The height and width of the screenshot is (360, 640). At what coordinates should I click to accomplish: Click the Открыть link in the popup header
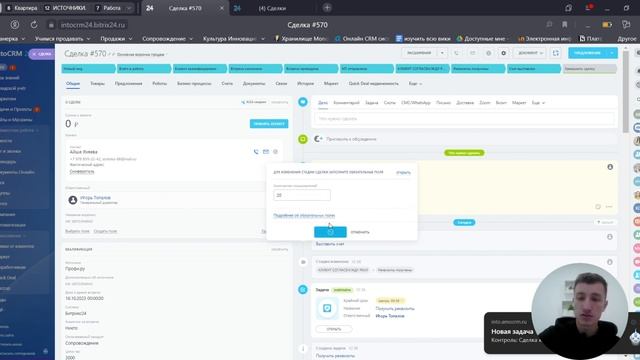[403, 173]
